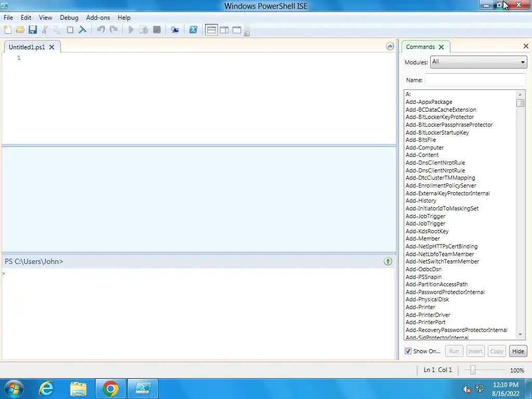Viewport: 532px width, 399px height.
Task: Cut selection with scissors icon
Action: click(x=45, y=30)
